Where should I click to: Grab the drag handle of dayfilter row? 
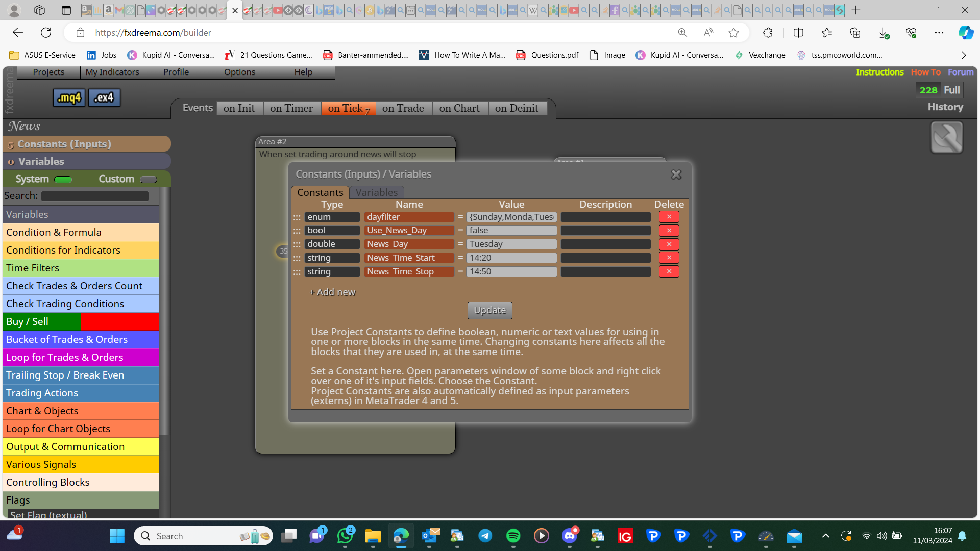pyautogui.click(x=297, y=217)
